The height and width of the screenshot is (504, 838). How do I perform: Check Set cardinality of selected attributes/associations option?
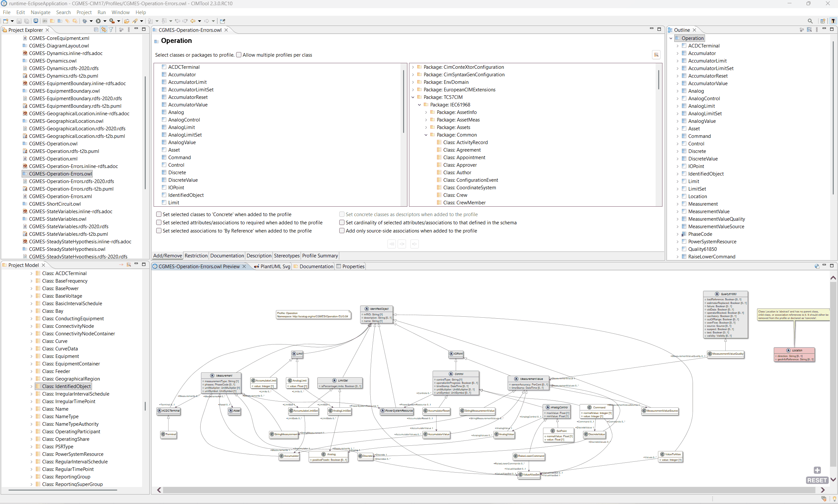pos(342,222)
